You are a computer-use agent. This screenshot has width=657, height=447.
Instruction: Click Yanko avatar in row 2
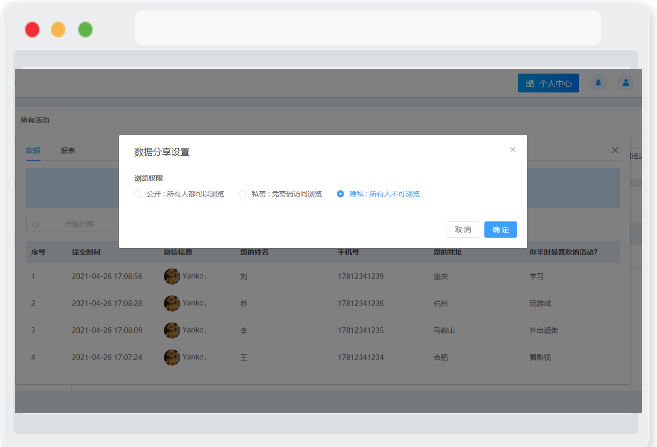pyautogui.click(x=172, y=303)
